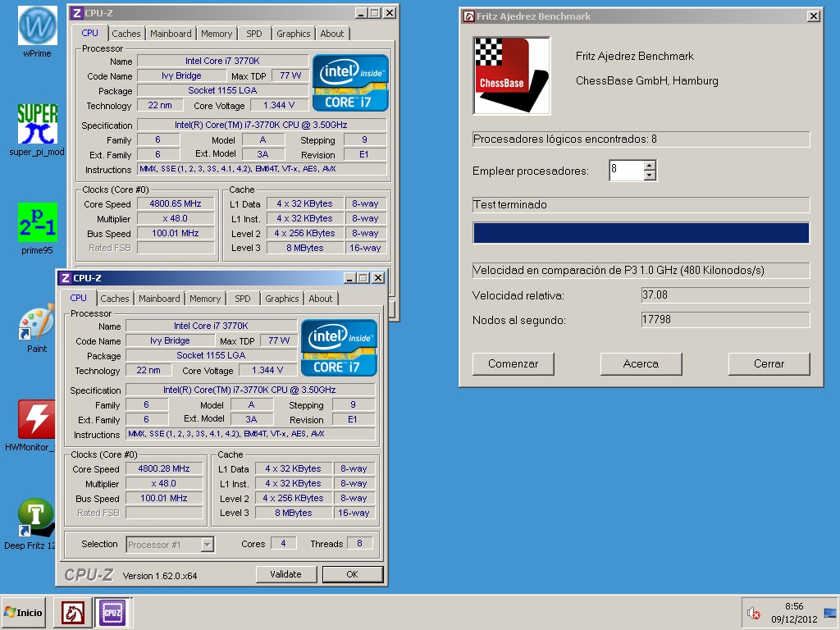
Task: Open Mainboard tab in back CPU-Z window
Action: click(171, 33)
